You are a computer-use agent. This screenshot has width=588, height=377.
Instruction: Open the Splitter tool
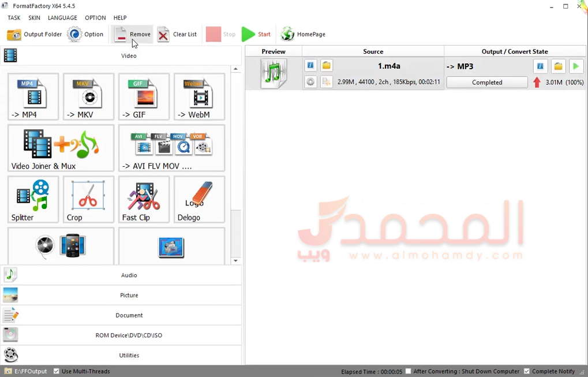coord(33,199)
